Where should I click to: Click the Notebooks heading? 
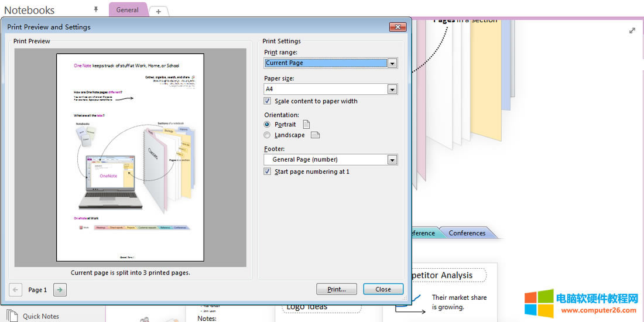(x=29, y=11)
